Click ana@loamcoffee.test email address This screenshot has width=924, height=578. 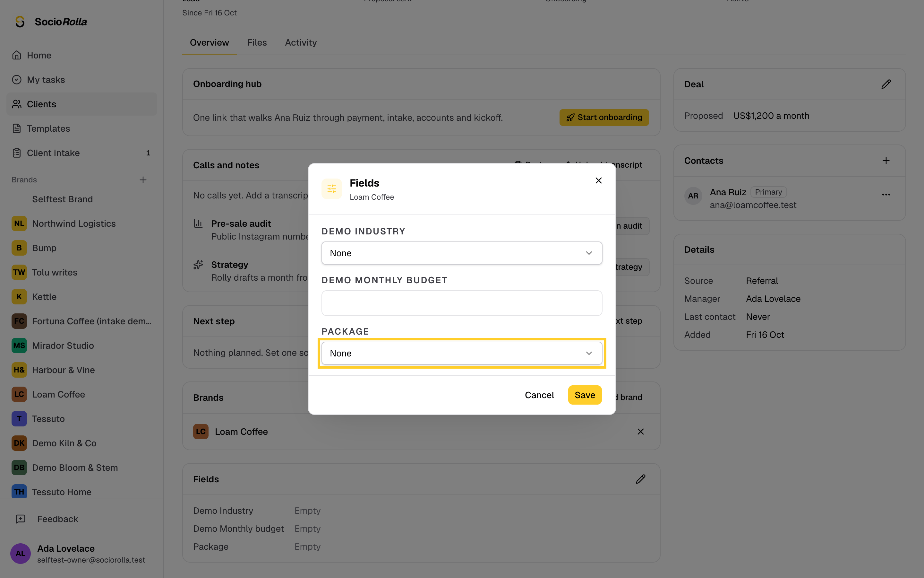[753, 205]
